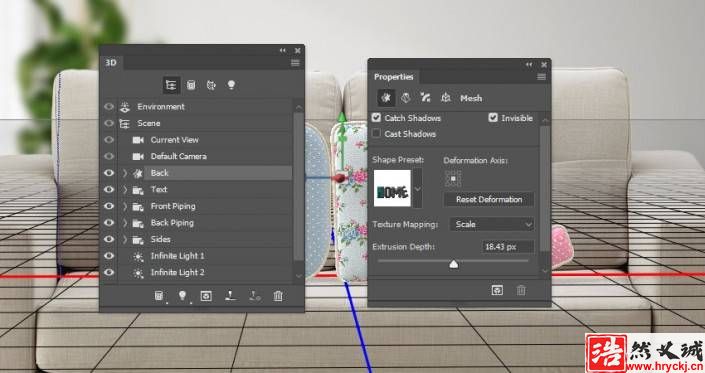
Task: Select the Default Camera row
Action: point(205,156)
